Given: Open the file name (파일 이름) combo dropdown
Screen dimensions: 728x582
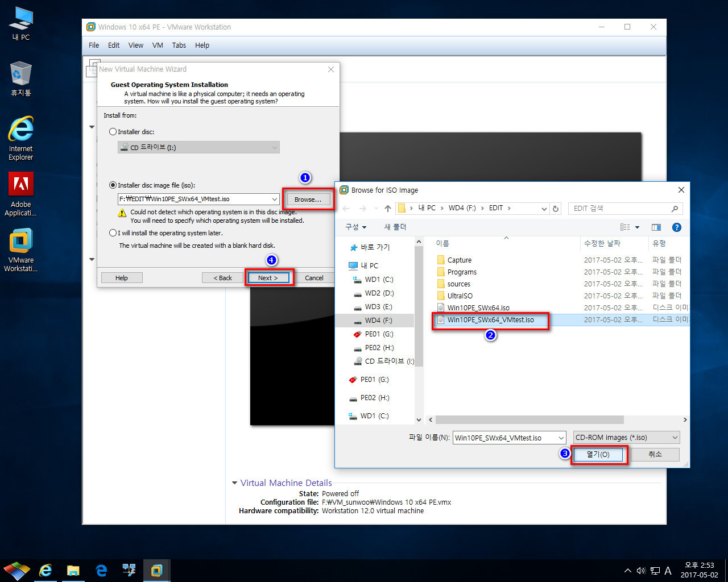Looking at the screenshot, I should coord(561,438).
